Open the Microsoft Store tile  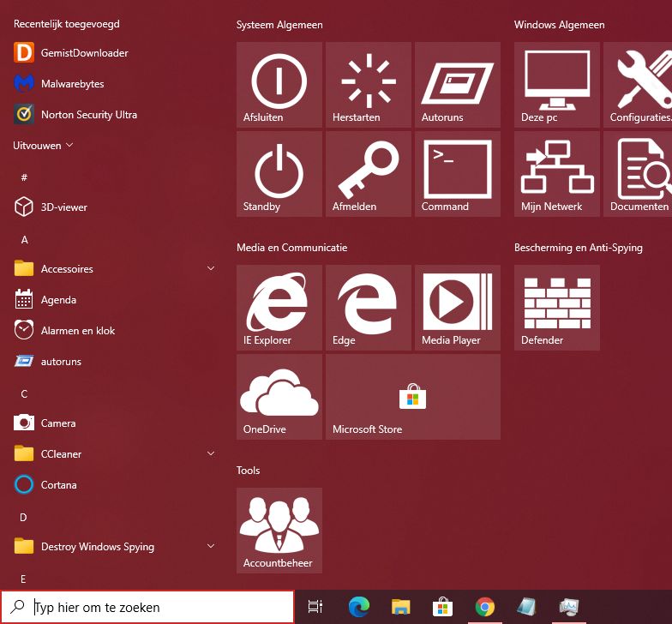click(x=413, y=396)
